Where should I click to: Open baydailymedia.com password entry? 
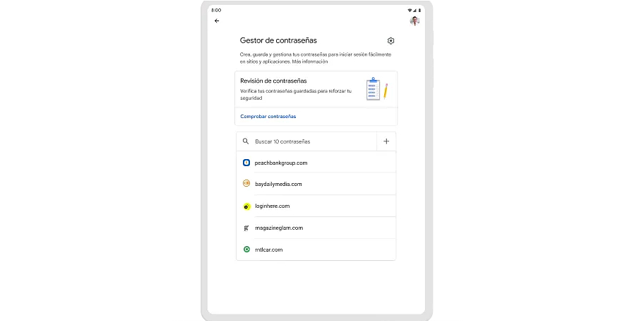click(316, 184)
